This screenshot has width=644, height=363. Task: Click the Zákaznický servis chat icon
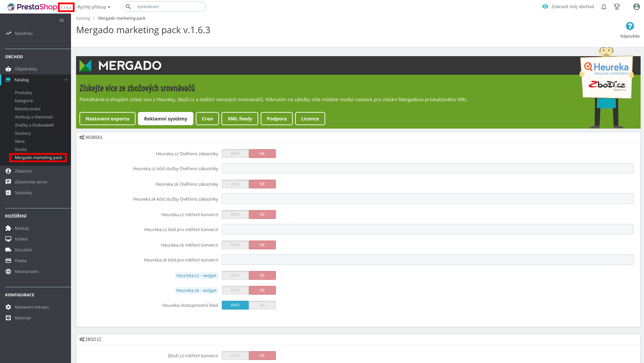click(8, 182)
